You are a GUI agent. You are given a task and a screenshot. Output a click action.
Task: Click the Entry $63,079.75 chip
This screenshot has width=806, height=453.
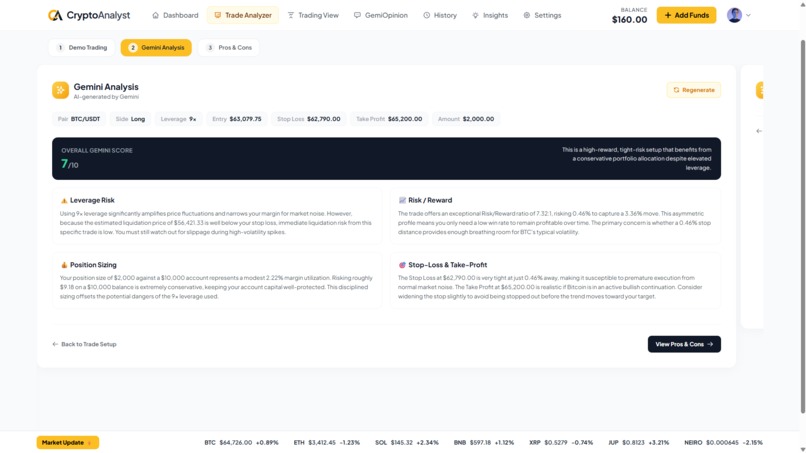click(x=236, y=119)
